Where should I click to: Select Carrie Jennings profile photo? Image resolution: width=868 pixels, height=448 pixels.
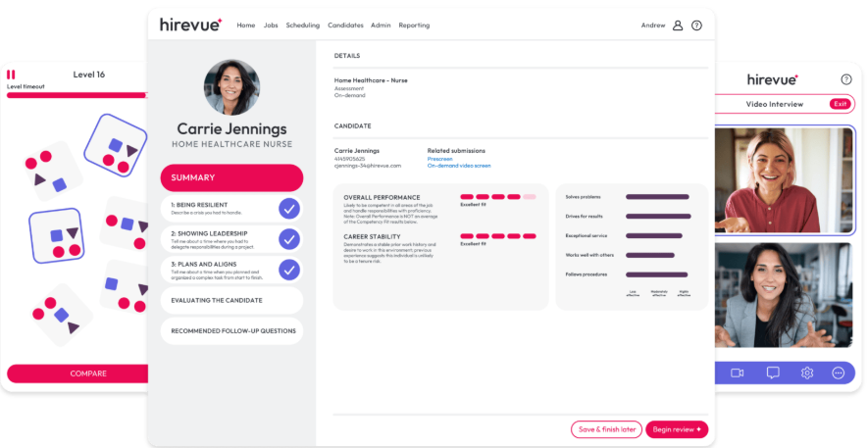(x=231, y=87)
